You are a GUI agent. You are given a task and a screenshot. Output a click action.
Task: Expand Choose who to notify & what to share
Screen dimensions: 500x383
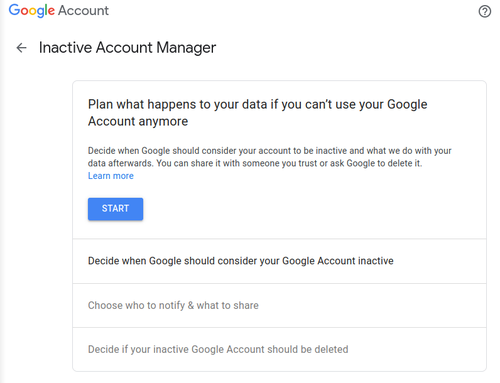click(x=279, y=306)
